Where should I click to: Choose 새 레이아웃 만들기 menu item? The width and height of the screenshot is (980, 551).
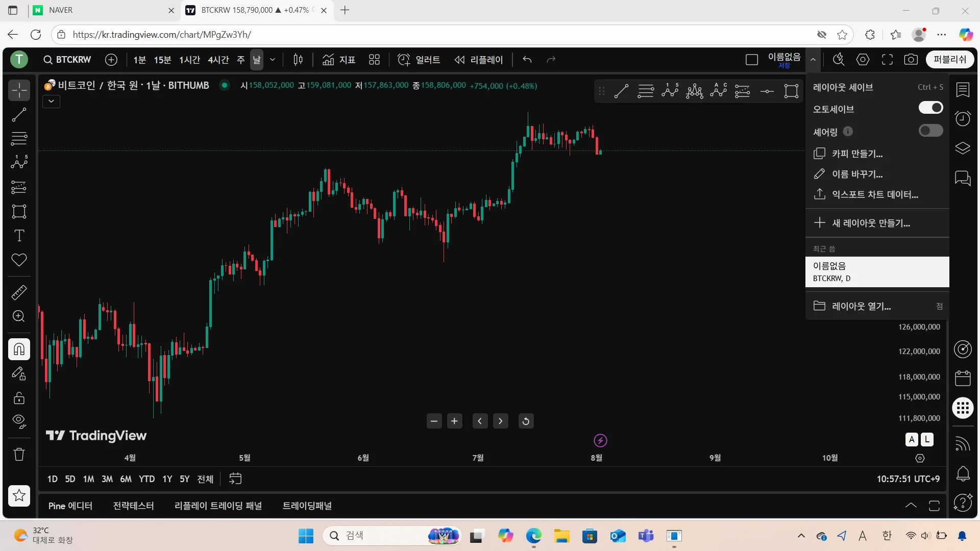point(871,223)
